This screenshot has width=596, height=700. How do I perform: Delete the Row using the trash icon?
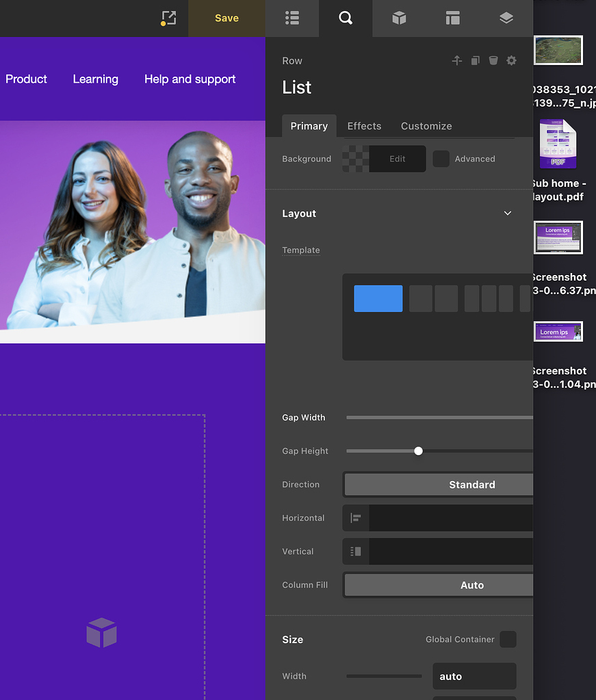[x=493, y=60]
